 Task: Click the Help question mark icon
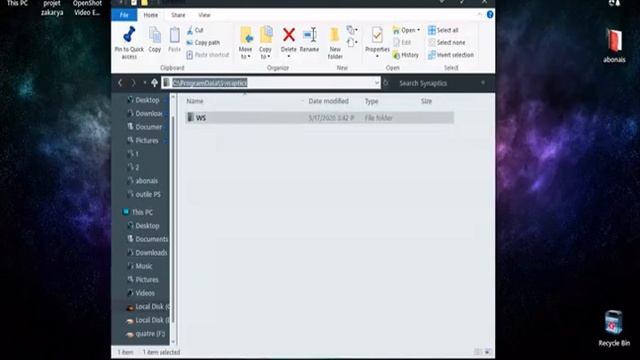(490, 15)
